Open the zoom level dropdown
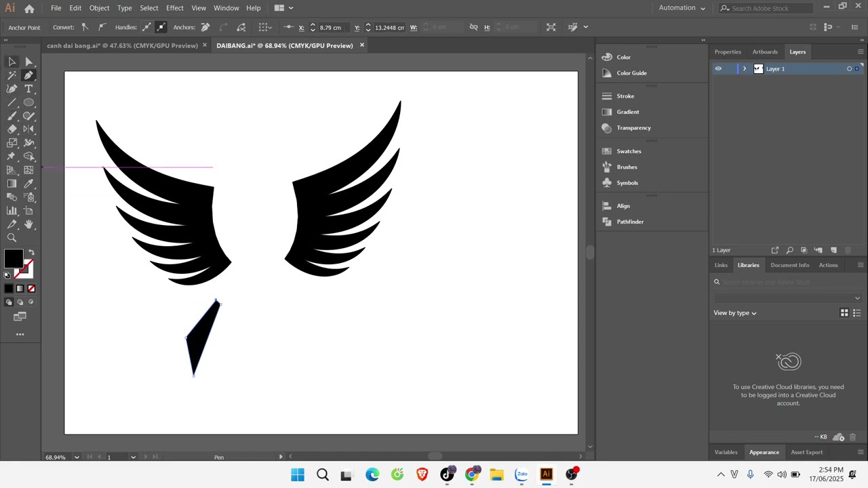 (76, 457)
